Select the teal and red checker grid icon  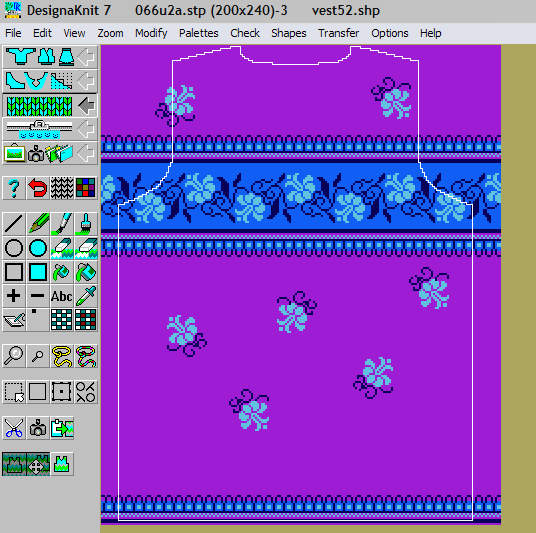[85, 320]
